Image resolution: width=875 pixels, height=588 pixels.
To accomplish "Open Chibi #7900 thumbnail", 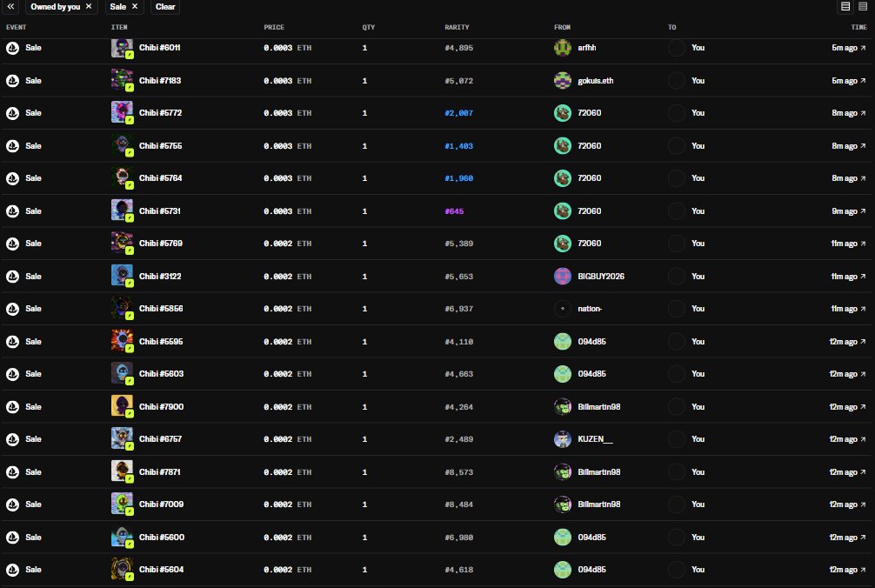I will (122, 407).
